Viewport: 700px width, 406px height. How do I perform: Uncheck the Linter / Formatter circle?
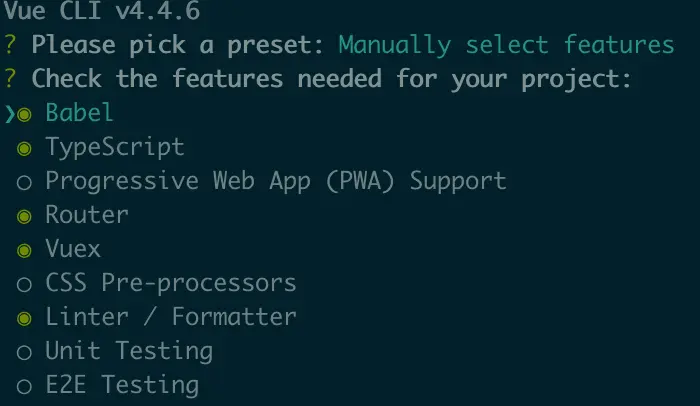(25, 318)
